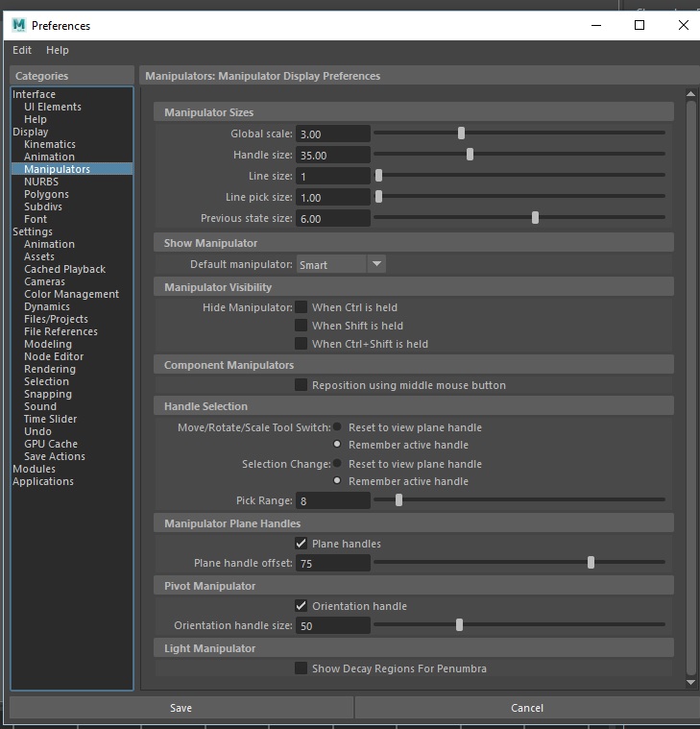The image size is (700, 729).
Task: Enable hiding manipulator when Shift is held
Action: point(301,325)
